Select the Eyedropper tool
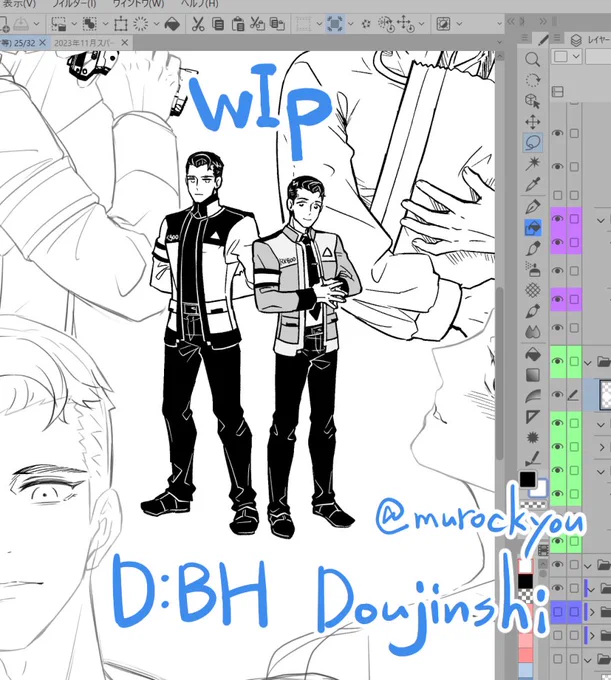This screenshot has width=611, height=680. tap(533, 185)
